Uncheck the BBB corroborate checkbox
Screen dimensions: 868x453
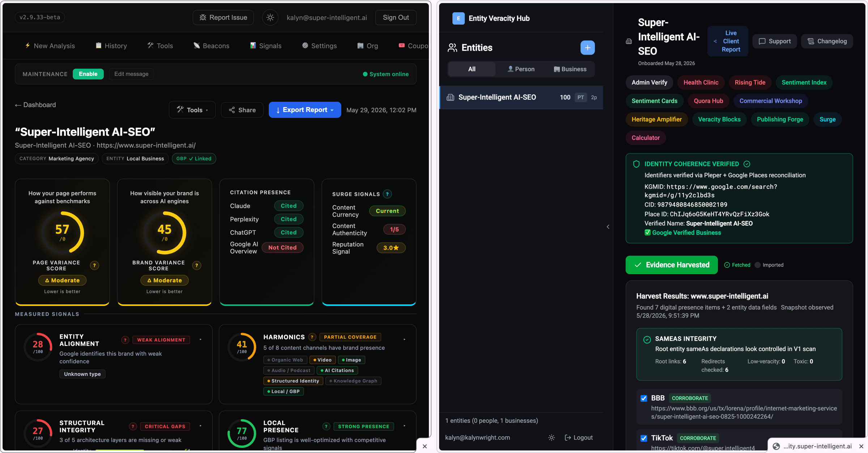click(644, 398)
